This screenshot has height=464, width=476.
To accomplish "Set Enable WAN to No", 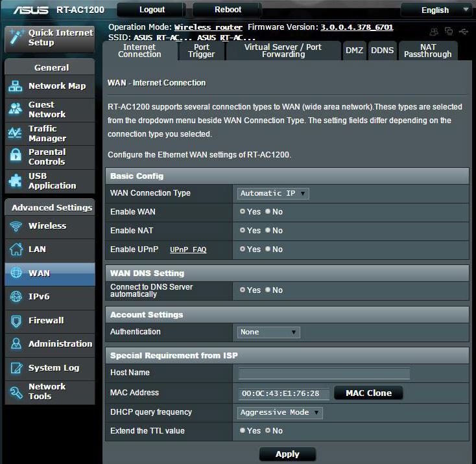I will point(267,211).
